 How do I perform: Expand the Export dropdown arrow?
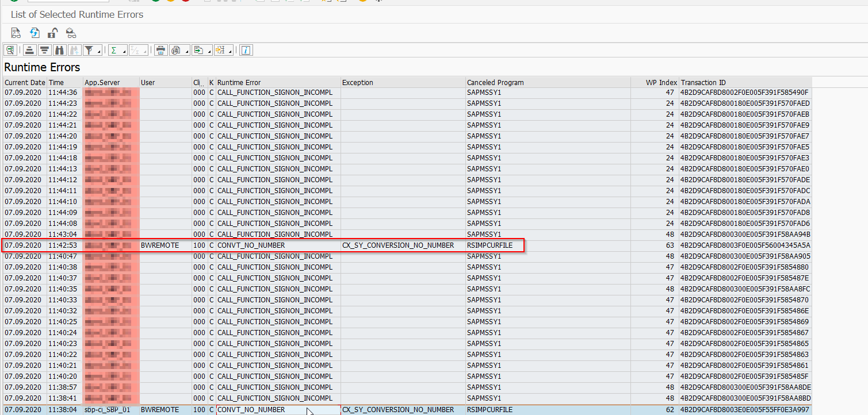(209, 52)
